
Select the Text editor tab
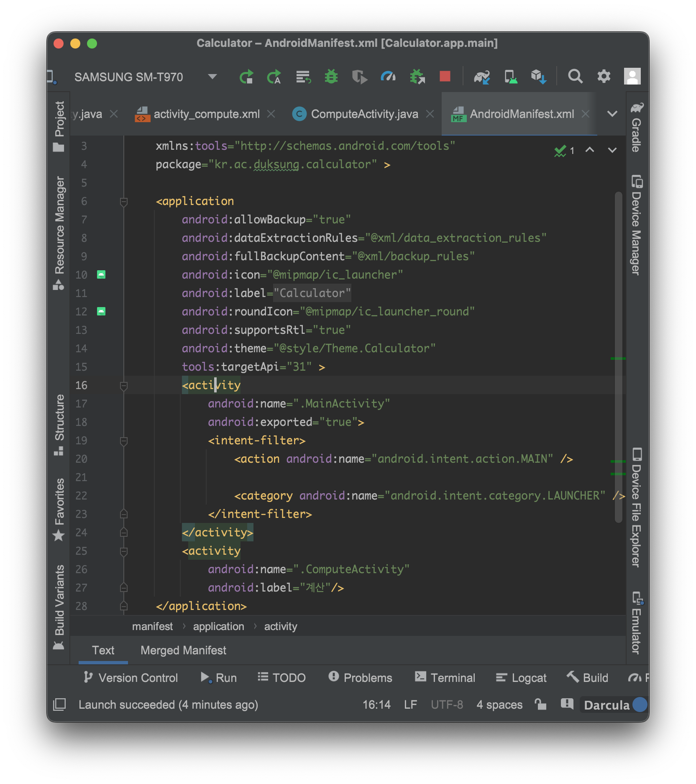click(103, 650)
